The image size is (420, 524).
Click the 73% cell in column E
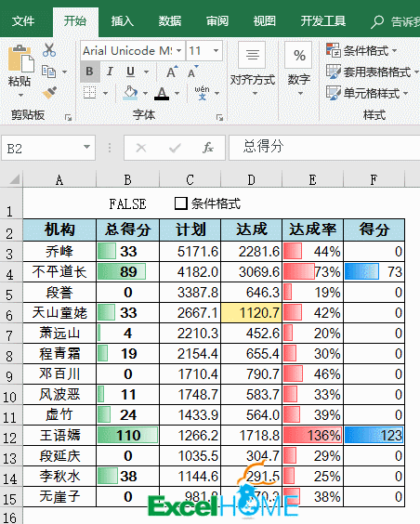[x=312, y=271]
